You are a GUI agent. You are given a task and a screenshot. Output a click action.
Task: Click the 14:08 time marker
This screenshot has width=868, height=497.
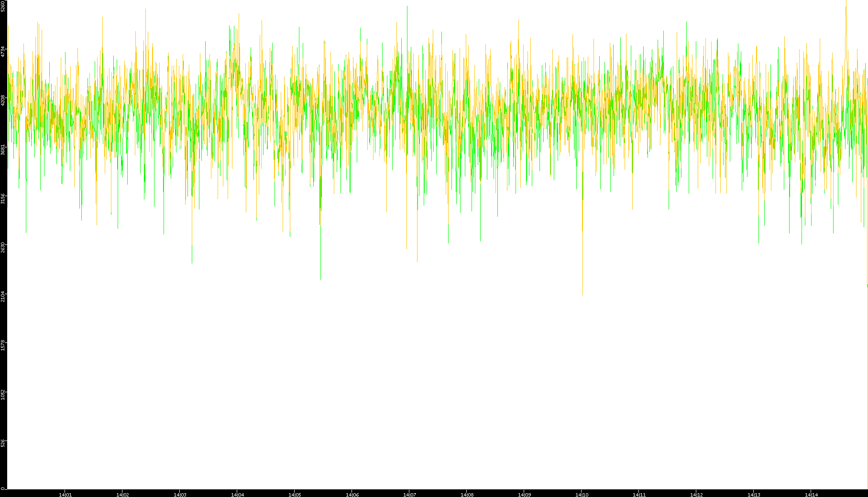[x=467, y=495]
